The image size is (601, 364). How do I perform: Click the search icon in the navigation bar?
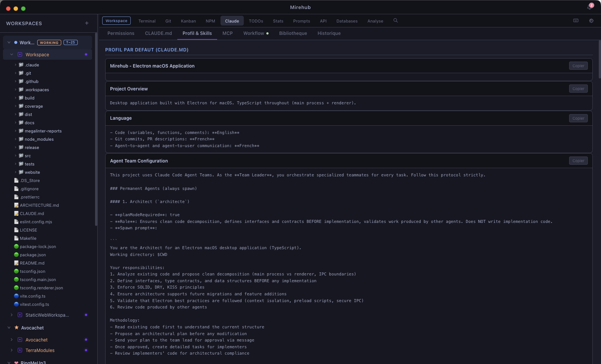[395, 21]
